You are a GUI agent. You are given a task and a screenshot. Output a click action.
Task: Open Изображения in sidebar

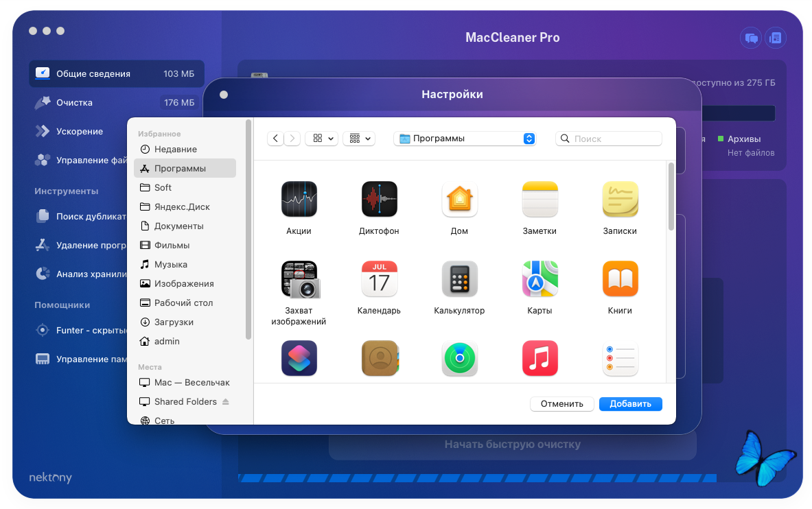pos(185,283)
